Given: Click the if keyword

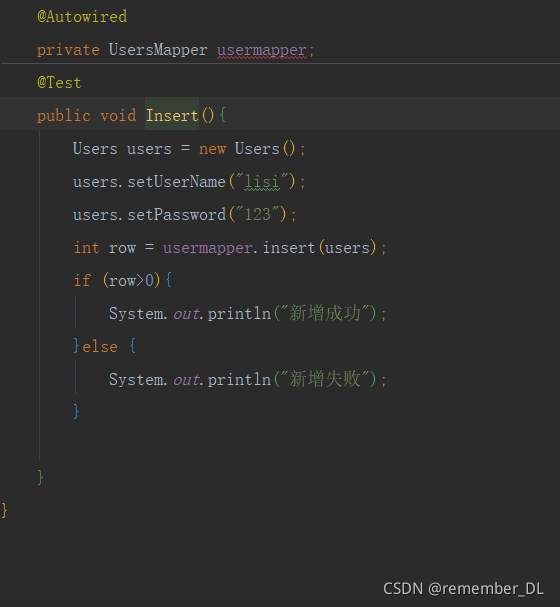Looking at the screenshot, I should pos(82,280).
